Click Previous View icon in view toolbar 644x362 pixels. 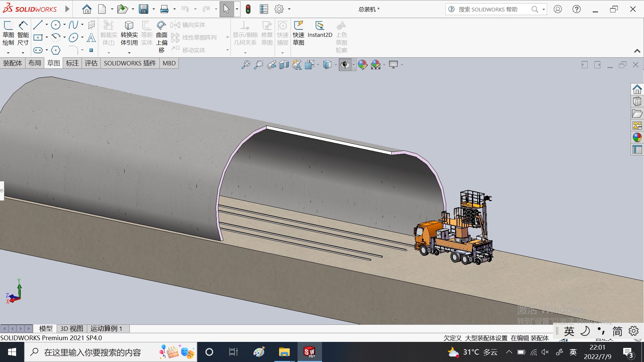point(271,65)
